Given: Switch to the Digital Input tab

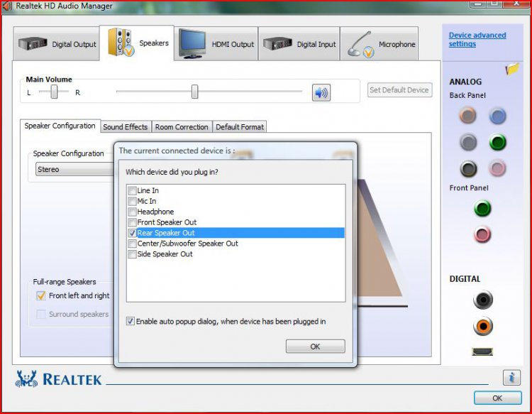Looking at the screenshot, I should click(299, 44).
